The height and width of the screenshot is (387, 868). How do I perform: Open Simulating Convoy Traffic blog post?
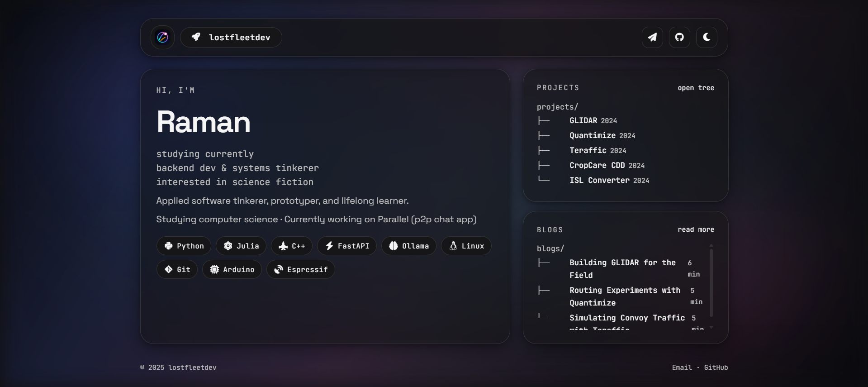(x=627, y=321)
